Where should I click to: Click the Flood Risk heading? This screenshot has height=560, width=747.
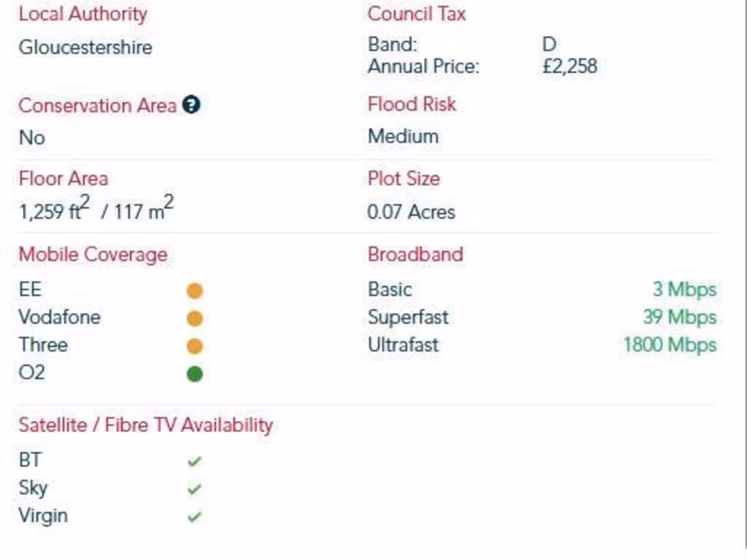coord(411,104)
